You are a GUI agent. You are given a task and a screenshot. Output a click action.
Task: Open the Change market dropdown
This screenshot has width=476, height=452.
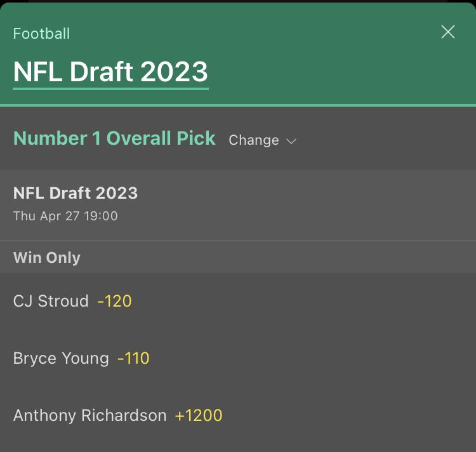tap(254, 140)
